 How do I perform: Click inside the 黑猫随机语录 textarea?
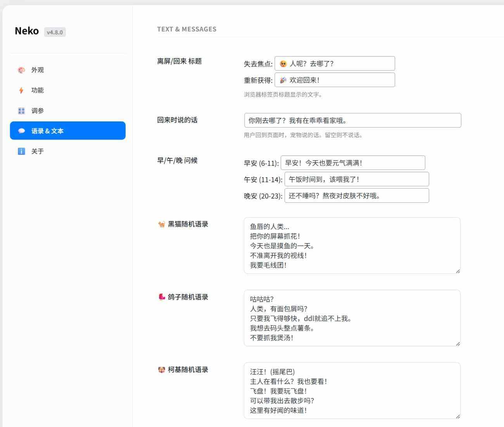point(352,245)
